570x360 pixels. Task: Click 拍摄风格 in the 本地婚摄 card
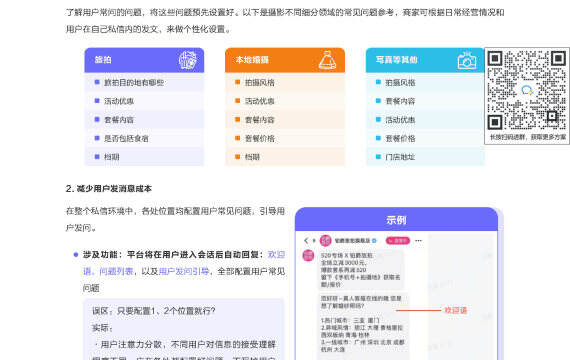tap(260, 83)
